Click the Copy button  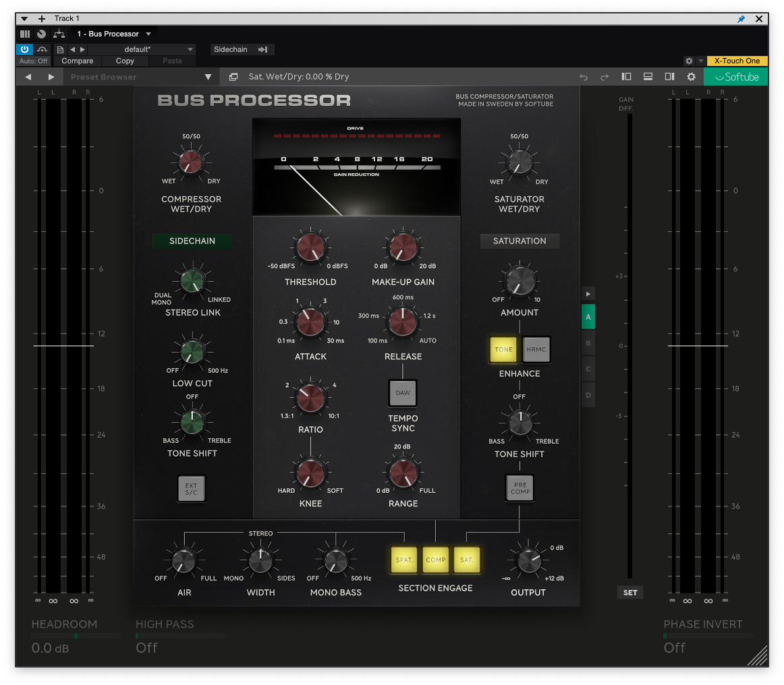[x=125, y=61]
